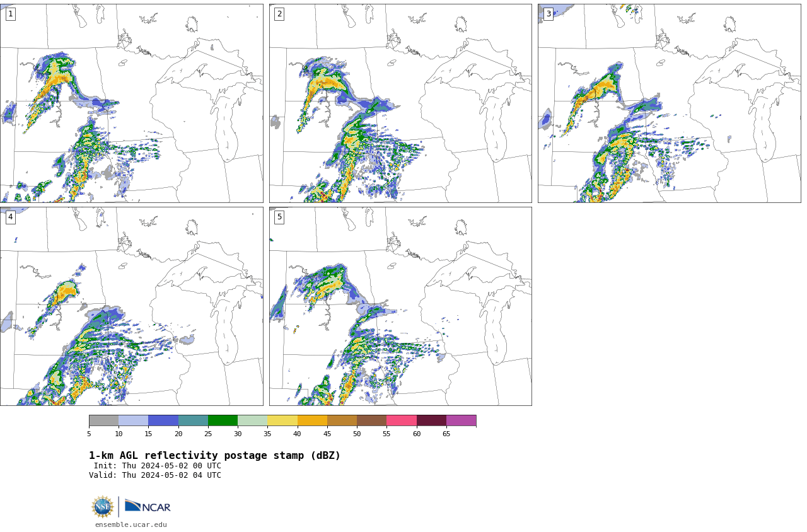Click the yellow 35-40 dBZ swatch
Image resolution: width=807 pixels, height=532 pixels.
point(282,420)
